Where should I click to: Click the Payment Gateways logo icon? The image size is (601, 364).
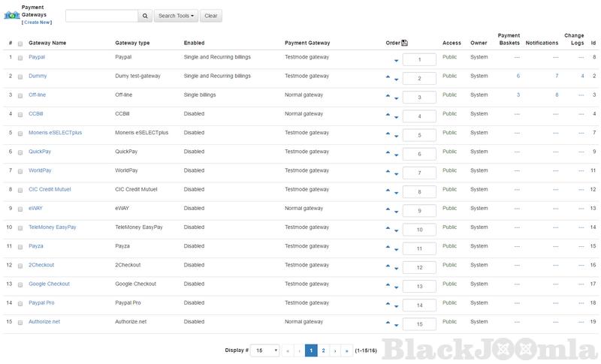pos(11,15)
